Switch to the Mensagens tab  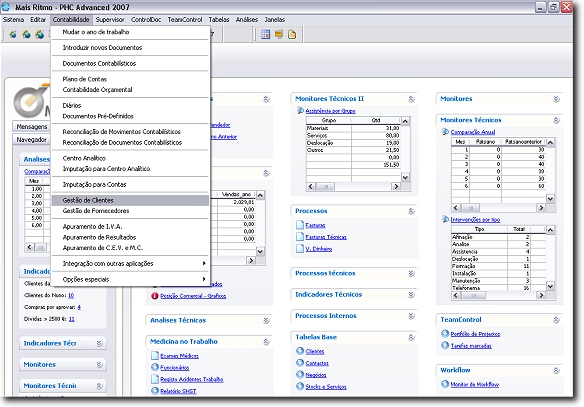(x=32, y=127)
